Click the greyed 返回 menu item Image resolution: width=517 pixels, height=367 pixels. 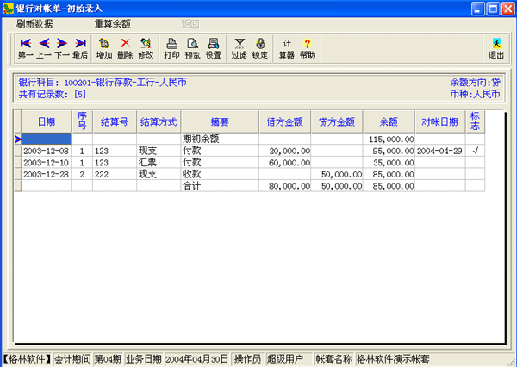[x=191, y=24]
